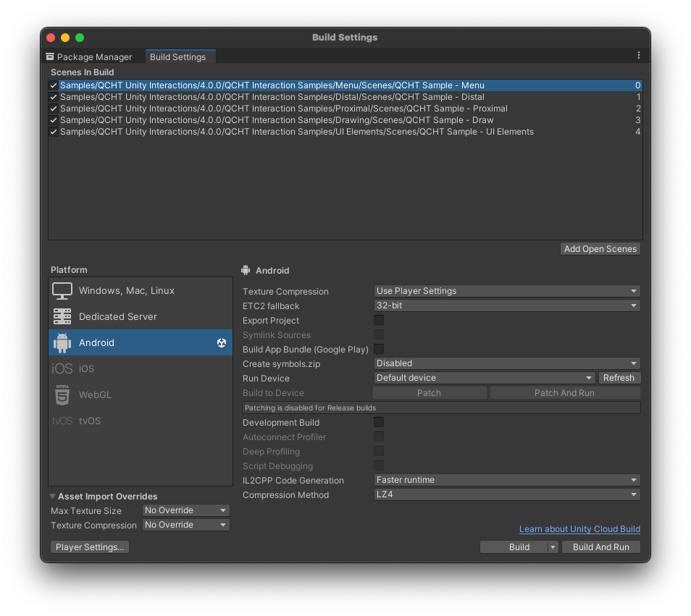
Task: Open Player Settings
Action: 90,547
